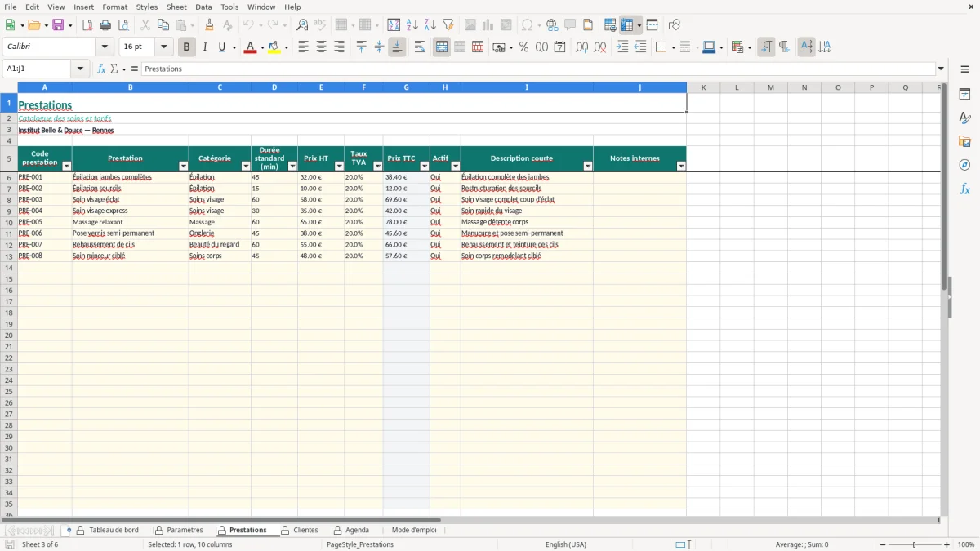Open the font size dropdown arrow

coord(164,47)
